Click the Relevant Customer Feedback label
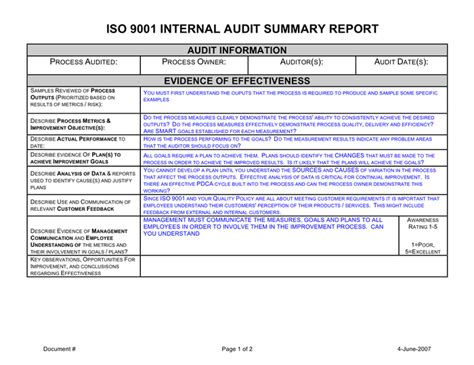This screenshot has height=365, width=474. pos(80,205)
